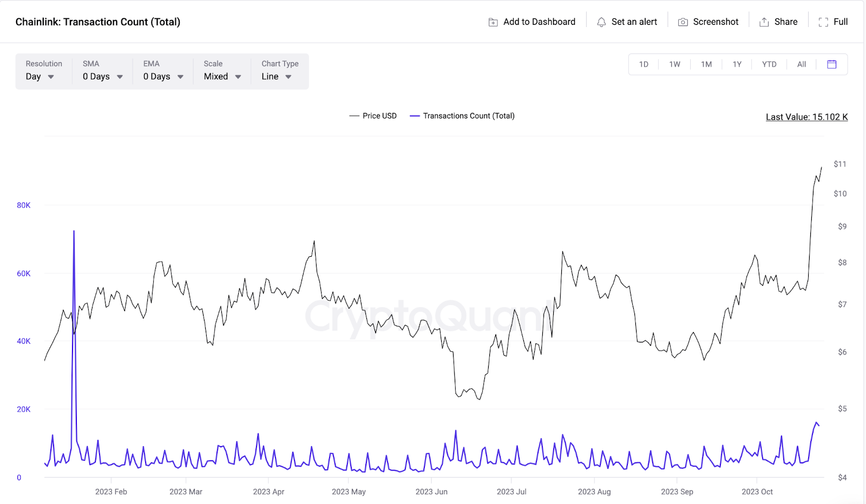Click the $5 right axis label
This screenshot has width=866, height=504.
842,408
